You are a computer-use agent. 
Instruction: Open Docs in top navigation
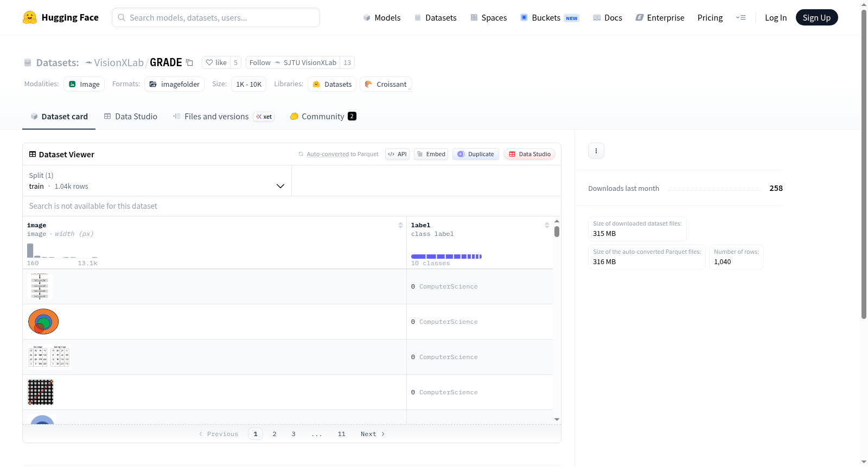point(608,18)
